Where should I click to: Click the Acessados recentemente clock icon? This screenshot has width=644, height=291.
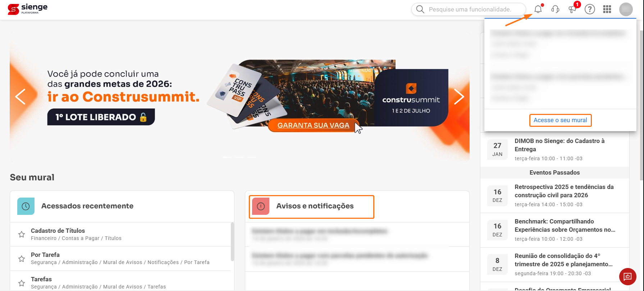coord(26,206)
